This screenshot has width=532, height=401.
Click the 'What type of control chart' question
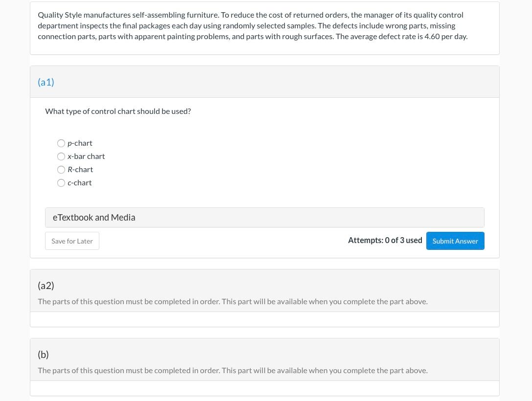pyautogui.click(x=118, y=111)
